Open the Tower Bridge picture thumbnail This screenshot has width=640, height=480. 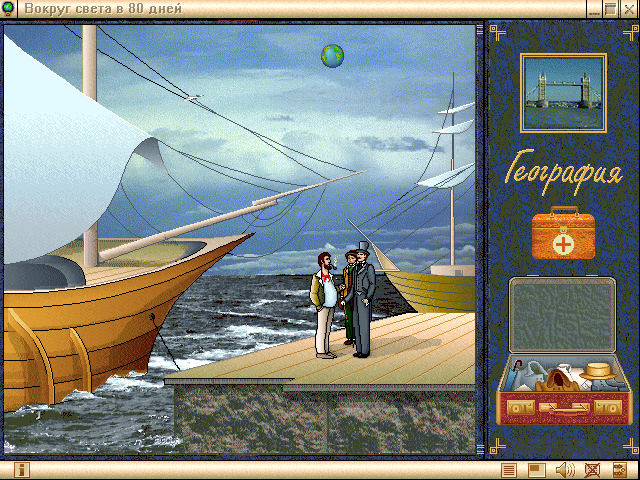[563, 93]
